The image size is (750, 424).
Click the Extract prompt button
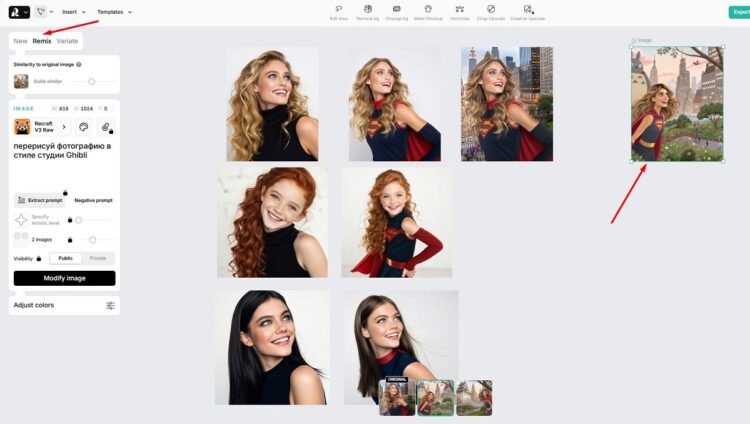tap(39, 200)
